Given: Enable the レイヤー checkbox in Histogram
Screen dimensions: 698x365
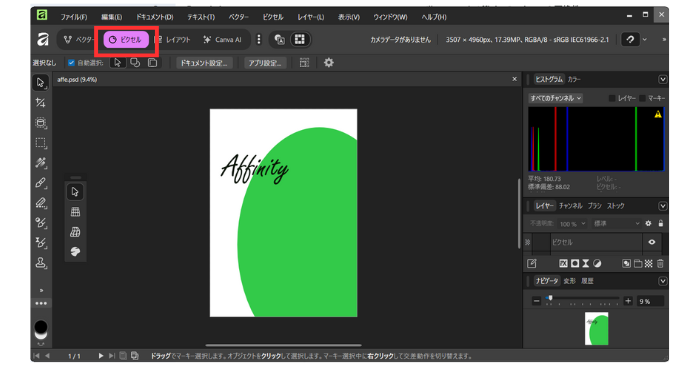Looking at the screenshot, I should click(x=612, y=98).
